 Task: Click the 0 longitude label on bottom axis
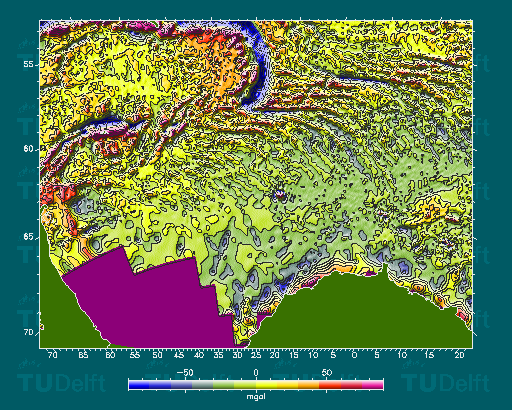pos(354,355)
